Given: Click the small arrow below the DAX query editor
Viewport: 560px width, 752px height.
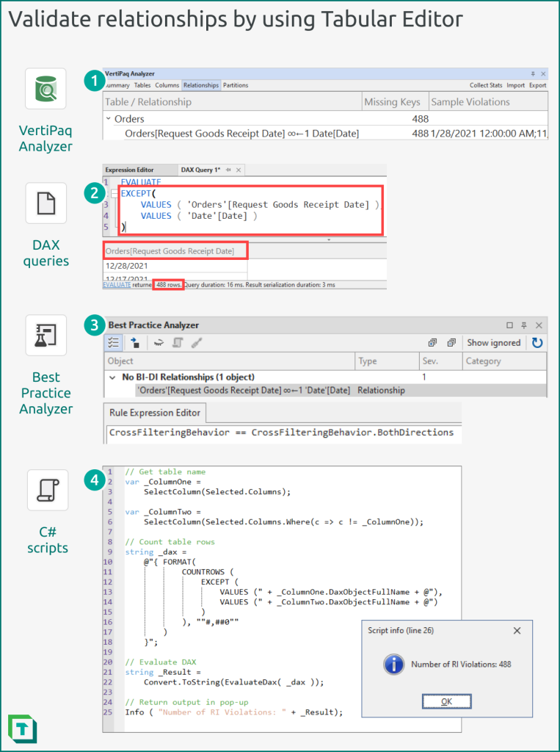Looking at the screenshot, I should coord(329,239).
